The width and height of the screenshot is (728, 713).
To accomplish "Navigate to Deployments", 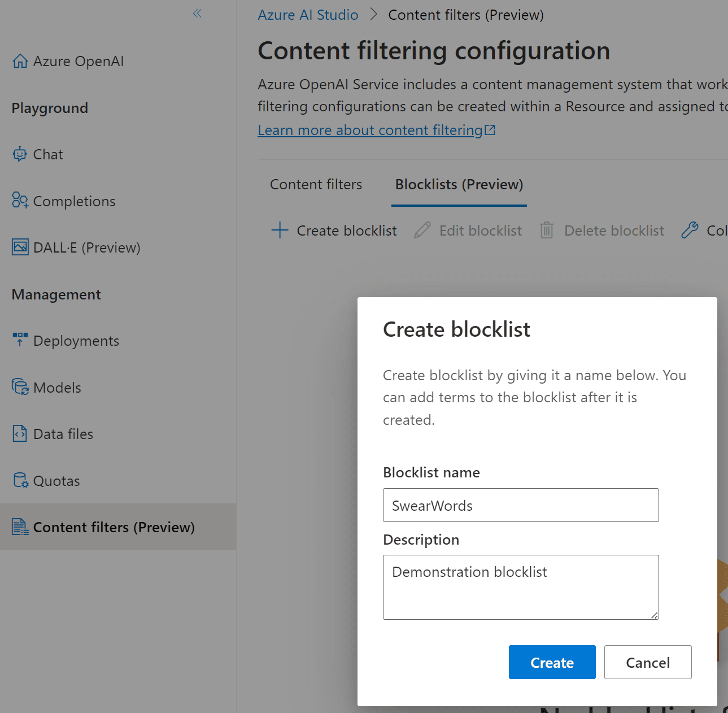I will (66, 341).
